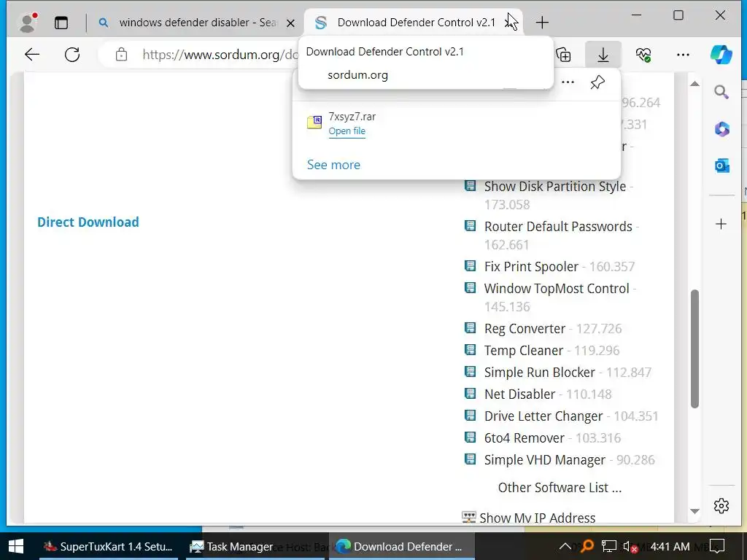Open Temp Cleaner link
747x560 pixels.
click(x=524, y=351)
